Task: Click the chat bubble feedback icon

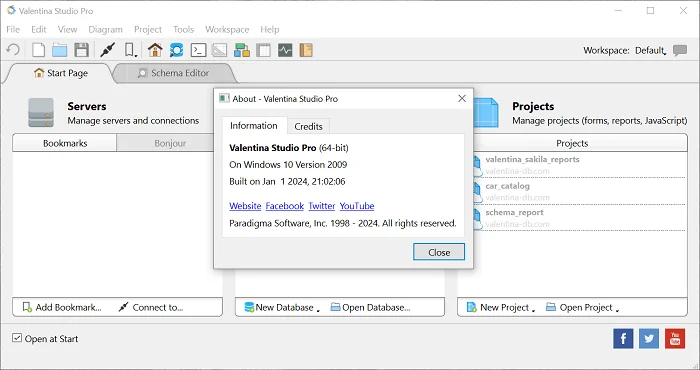Action: click(x=680, y=50)
